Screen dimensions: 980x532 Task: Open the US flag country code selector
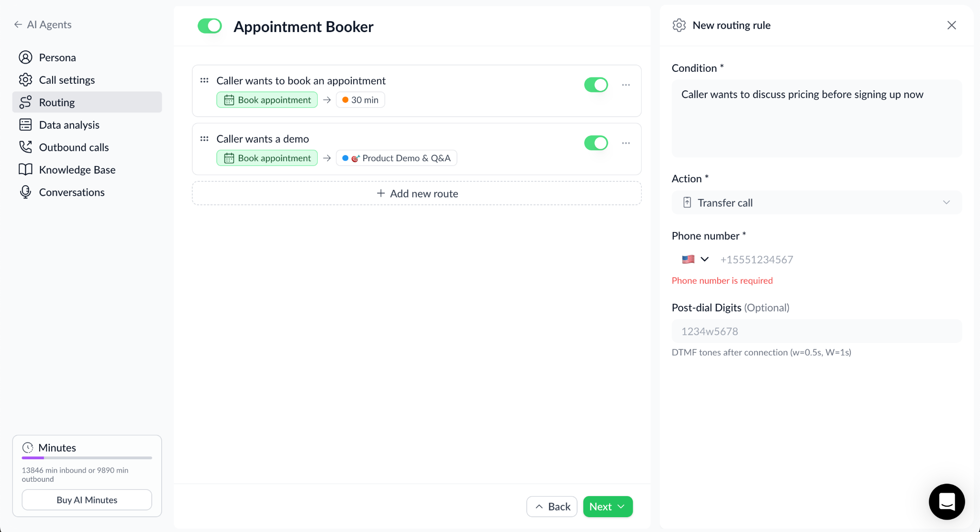tap(695, 259)
